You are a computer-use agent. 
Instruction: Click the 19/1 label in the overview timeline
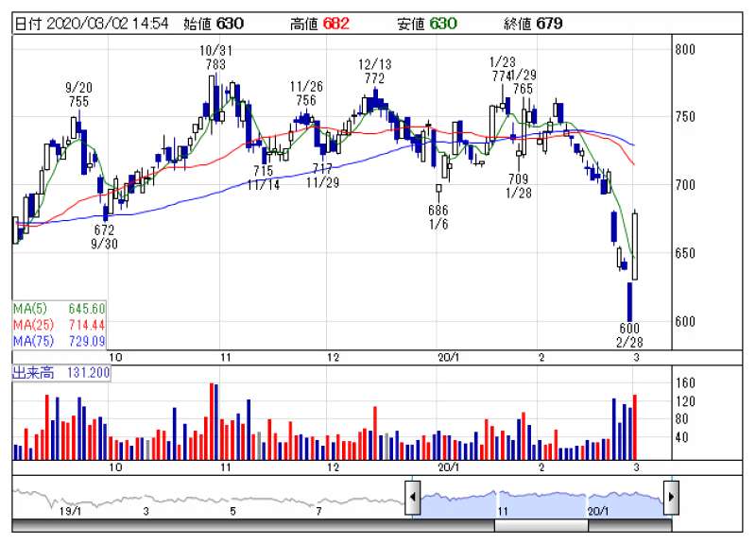70,511
